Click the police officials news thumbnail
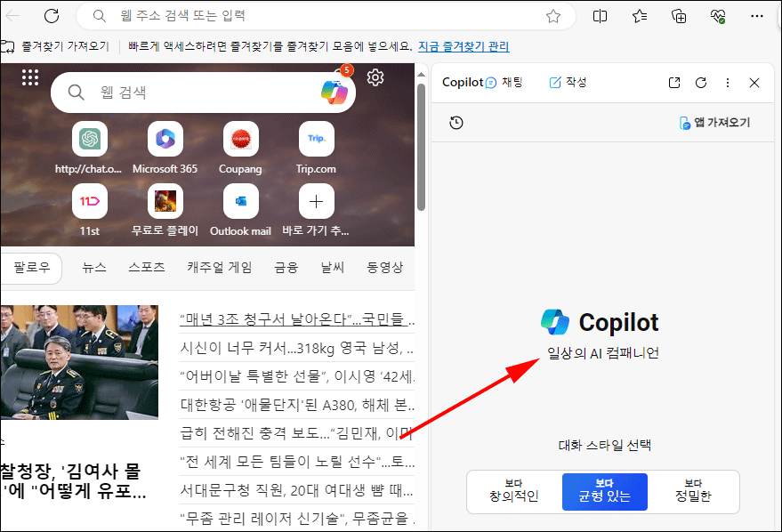This screenshot has width=782, height=532. click(79, 362)
